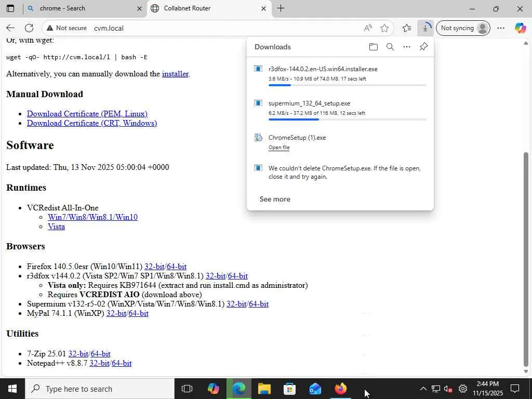Click r3dfox download progress bar
The width and height of the screenshot is (532, 399).
pos(348,85)
